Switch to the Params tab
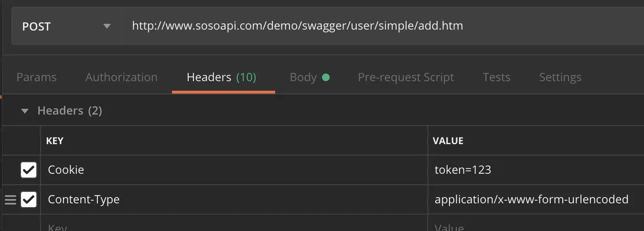 coord(36,77)
